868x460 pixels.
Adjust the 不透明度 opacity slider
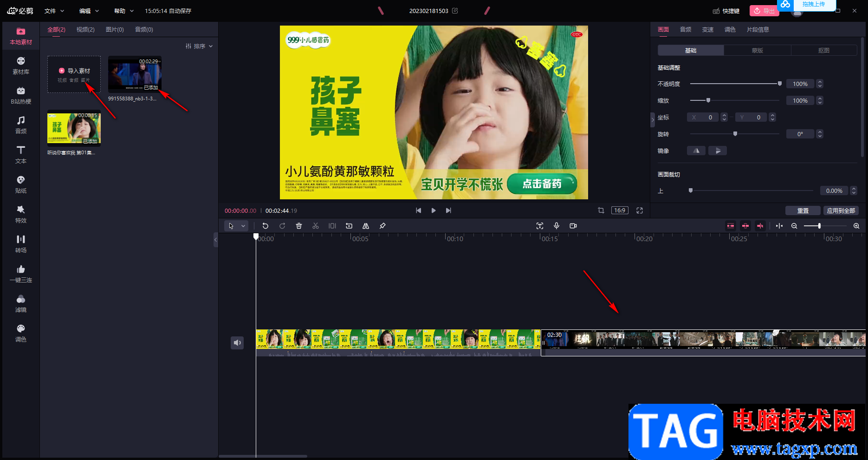tap(735, 84)
